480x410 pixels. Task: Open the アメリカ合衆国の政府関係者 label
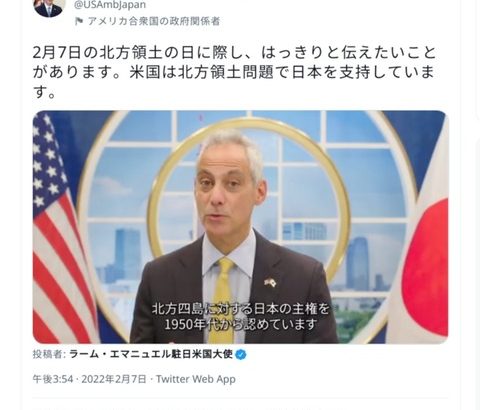(154, 21)
